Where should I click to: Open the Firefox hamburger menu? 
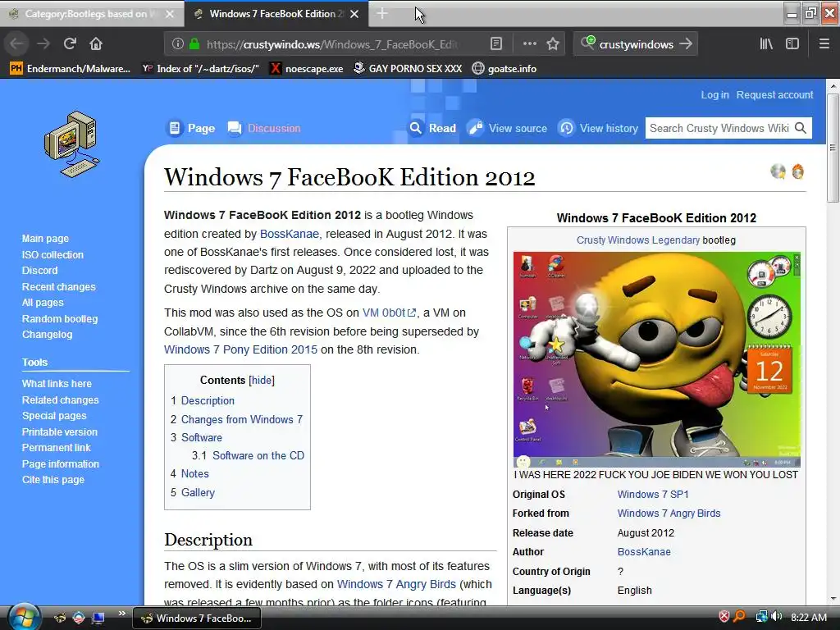pyautogui.click(x=824, y=44)
